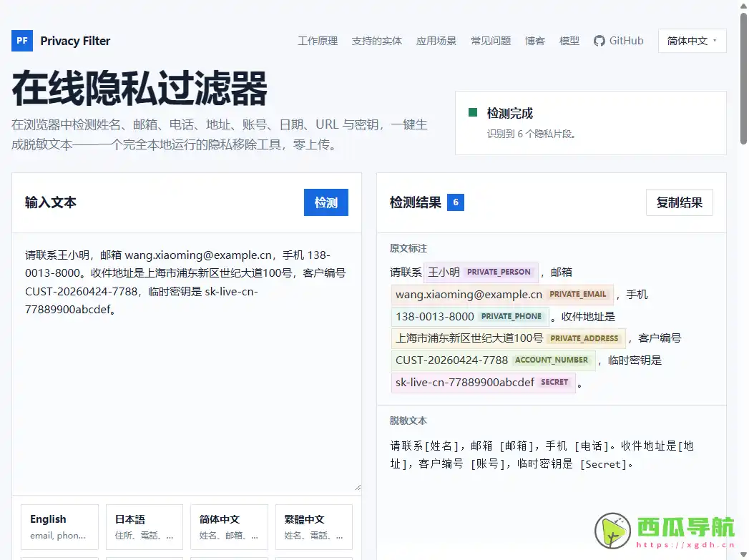Expand the 简体中文 language dropdown
This screenshot has height=560, width=749.
[x=692, y=41]
